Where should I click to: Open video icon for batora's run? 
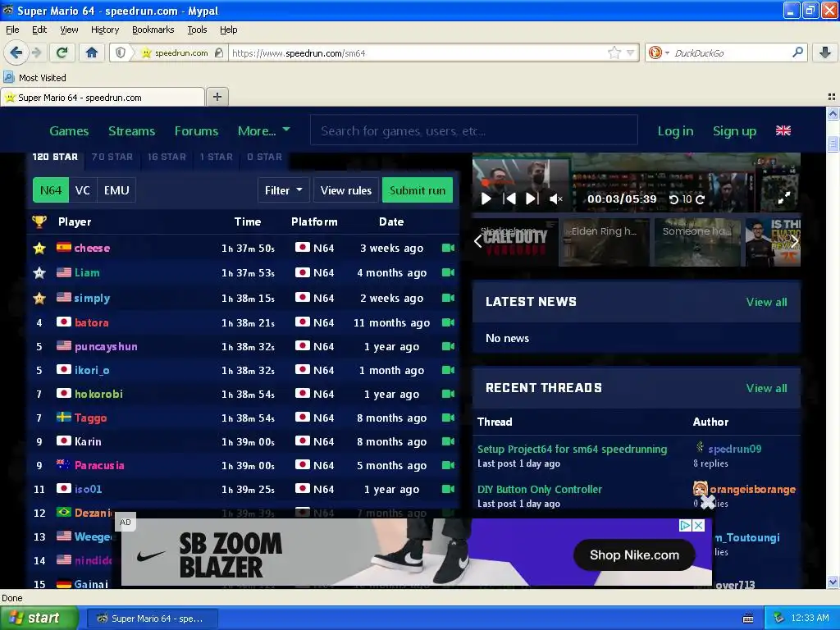click(x=448, y=322)
